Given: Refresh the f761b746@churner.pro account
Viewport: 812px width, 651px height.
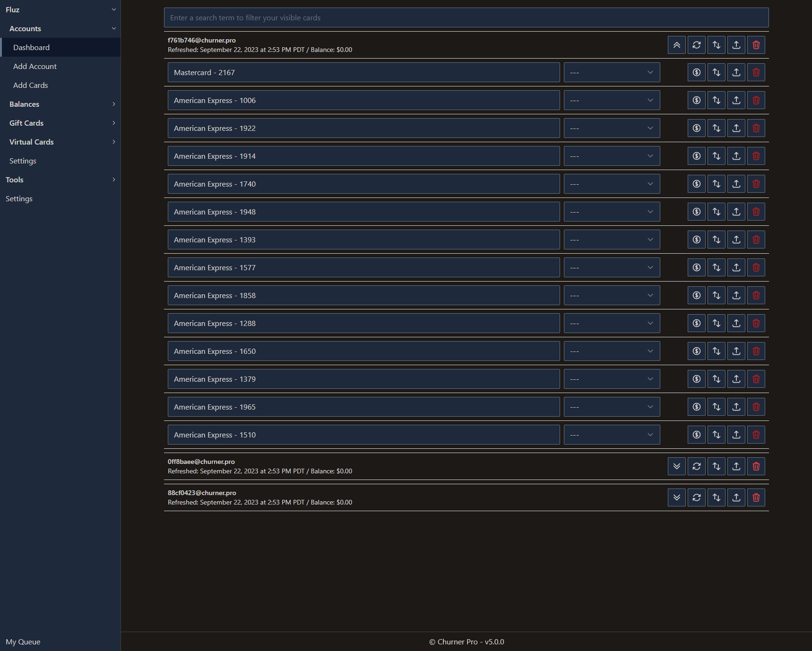Looking at the screenshot, I should [696, 45].
